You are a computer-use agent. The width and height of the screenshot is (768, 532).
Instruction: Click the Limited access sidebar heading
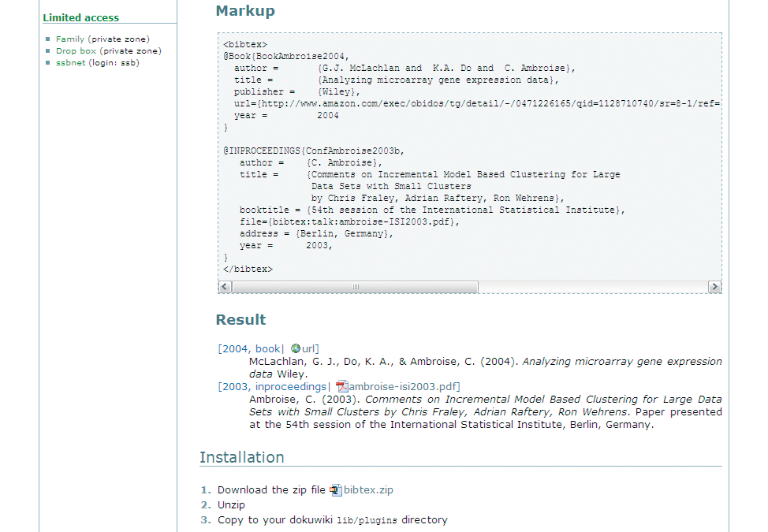[x=80, y=17]
